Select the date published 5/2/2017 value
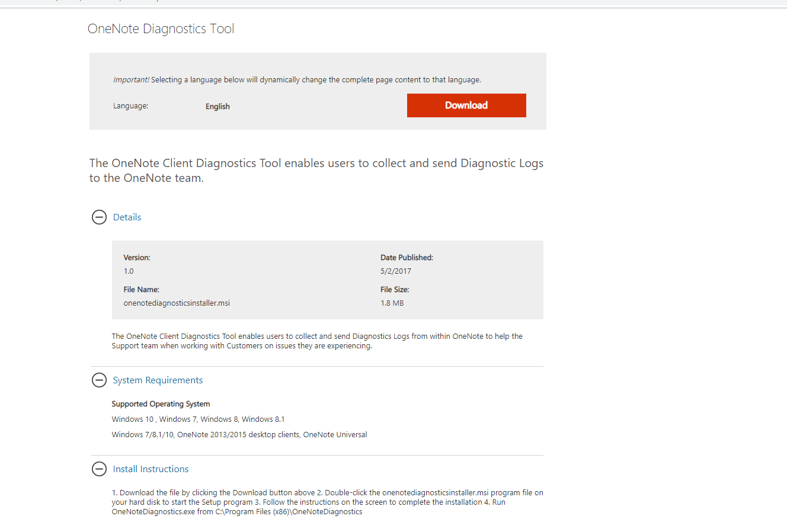Image resolution: width=787 pixels, height=532 pixels. point(396,271)
